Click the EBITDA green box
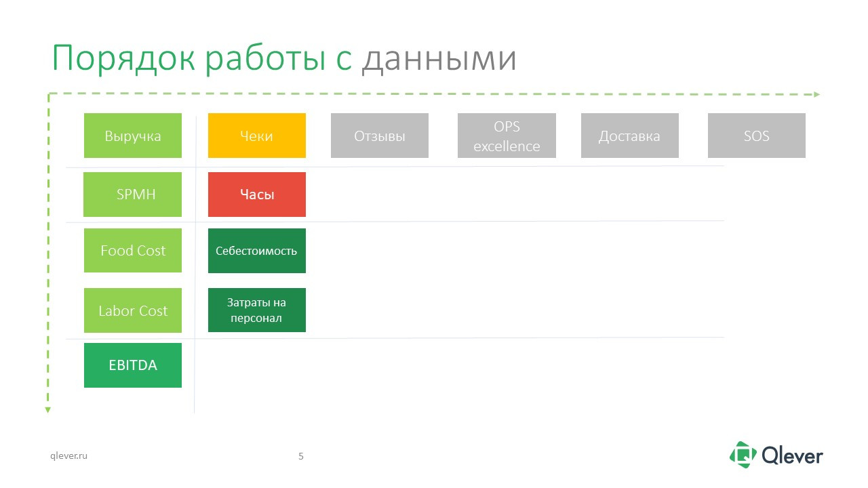Viewport: 868px width, 488px height. 133,365
